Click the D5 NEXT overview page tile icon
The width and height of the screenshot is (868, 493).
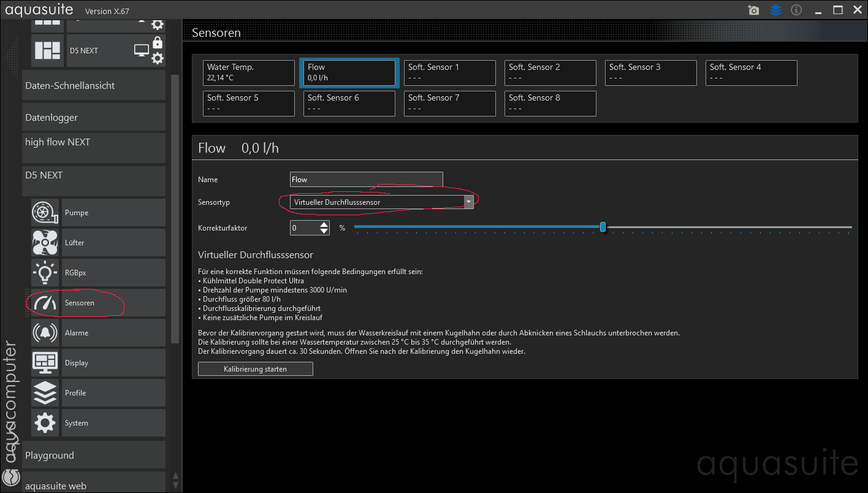click(48, 50)
